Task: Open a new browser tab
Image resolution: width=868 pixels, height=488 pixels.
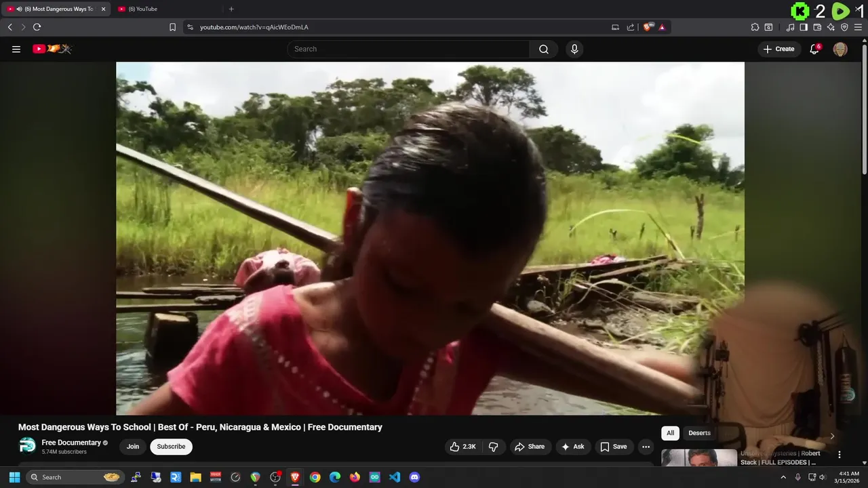Action: (231, 9)
